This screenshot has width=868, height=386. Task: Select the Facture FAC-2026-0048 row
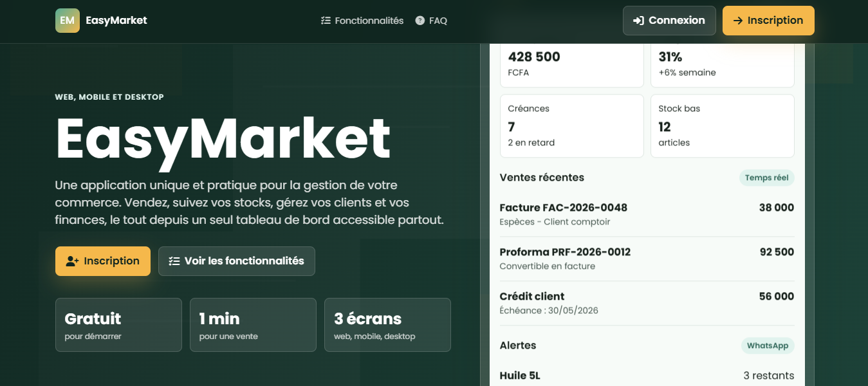pyautogui.click(x=647, y=214)
